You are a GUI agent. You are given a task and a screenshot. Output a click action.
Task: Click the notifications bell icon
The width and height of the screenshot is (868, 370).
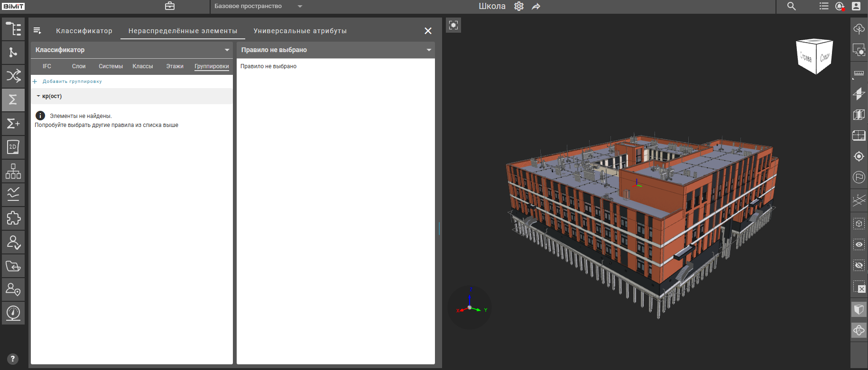[840, 6]
